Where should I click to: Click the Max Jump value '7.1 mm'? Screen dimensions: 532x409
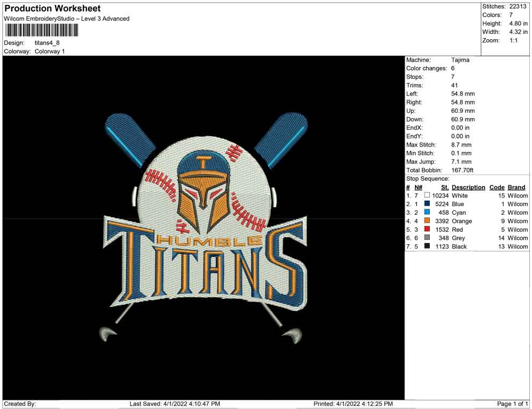(462, 162)
